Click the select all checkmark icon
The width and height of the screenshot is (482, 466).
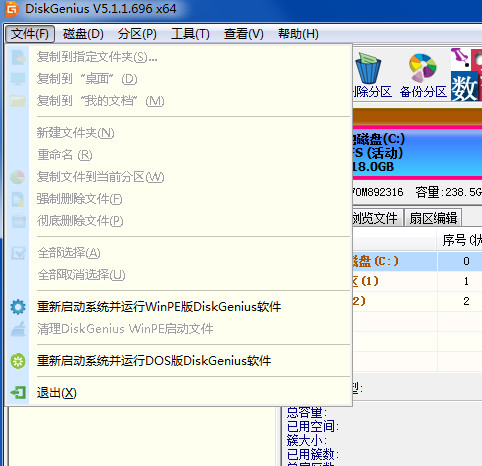[18, 253]
